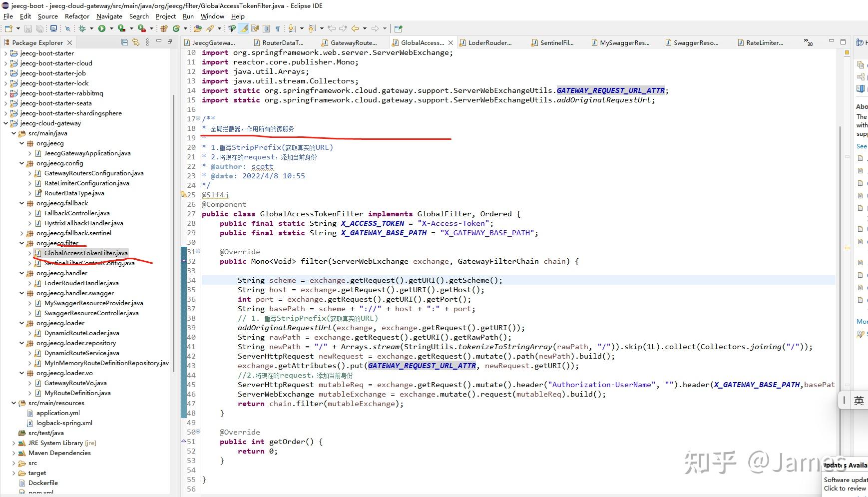Open the Run icon dropdown arrow
This screenshot has width=868, height=497.
(x=111, y=28)
